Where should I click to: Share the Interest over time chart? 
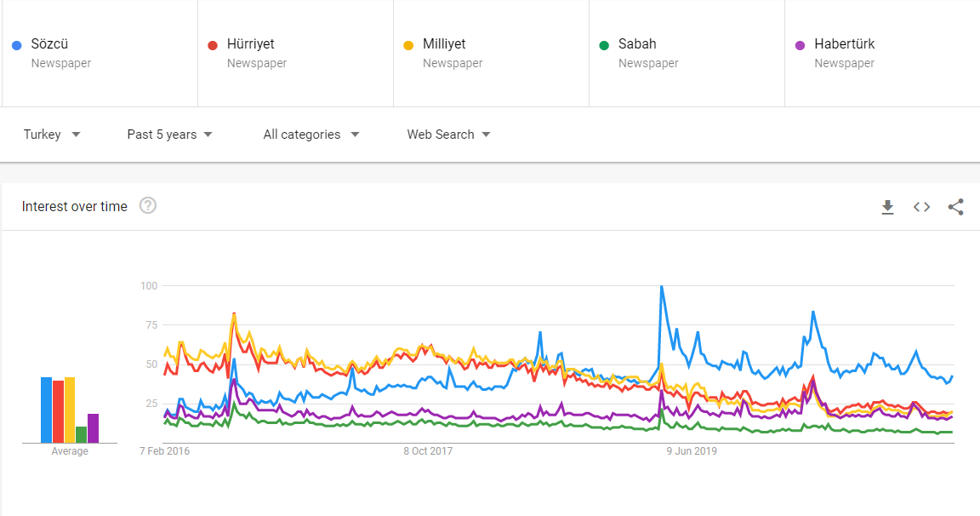[x=955, y=207]
